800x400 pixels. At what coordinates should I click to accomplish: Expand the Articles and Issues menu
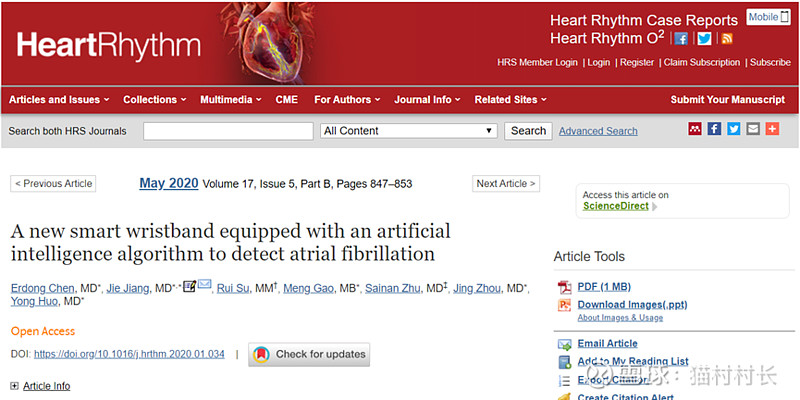(59, 100)
